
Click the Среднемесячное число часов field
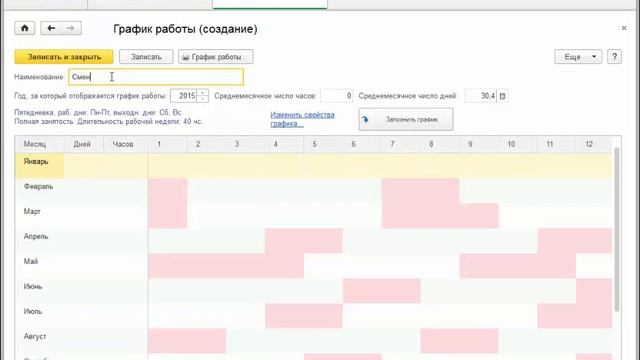[x=337, y=96]
